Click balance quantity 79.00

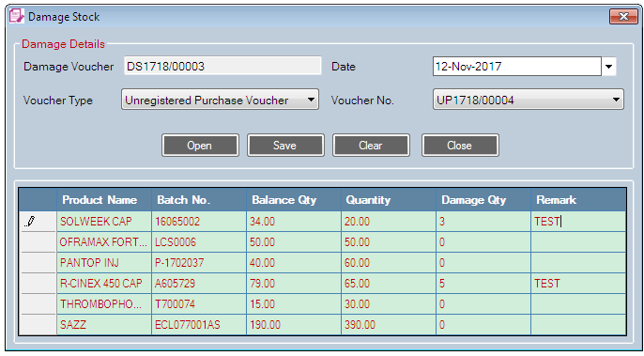(x=294, y=284)
